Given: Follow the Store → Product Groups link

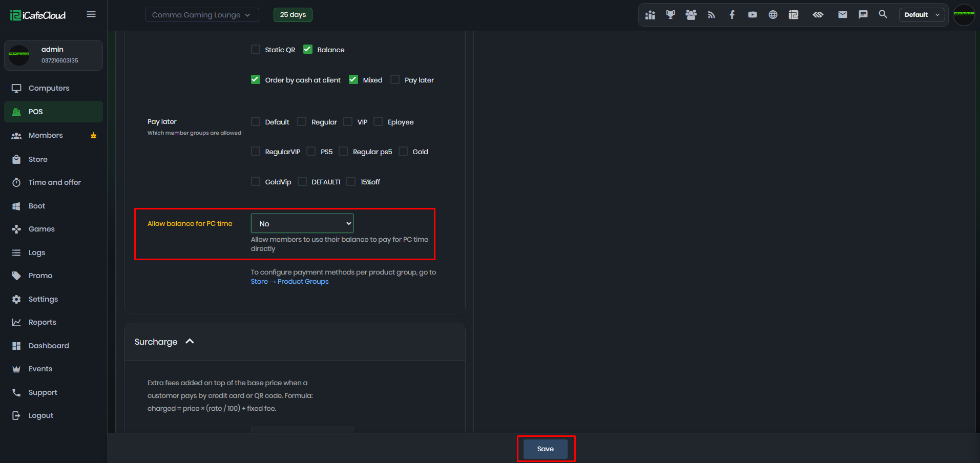Looking at the screenshot, I should click(289, 282).
